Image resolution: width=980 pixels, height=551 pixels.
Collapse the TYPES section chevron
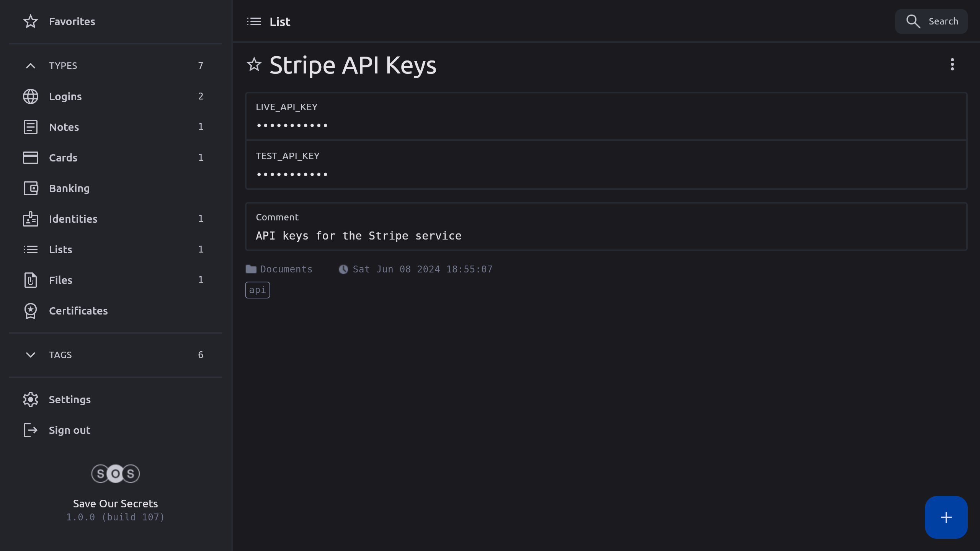(x=31, y=66)
